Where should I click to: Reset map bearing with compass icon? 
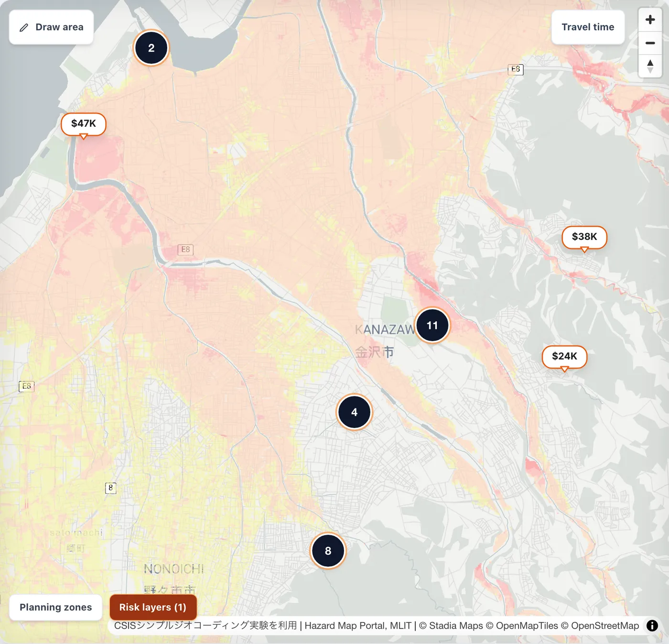[x=650, y=66]
